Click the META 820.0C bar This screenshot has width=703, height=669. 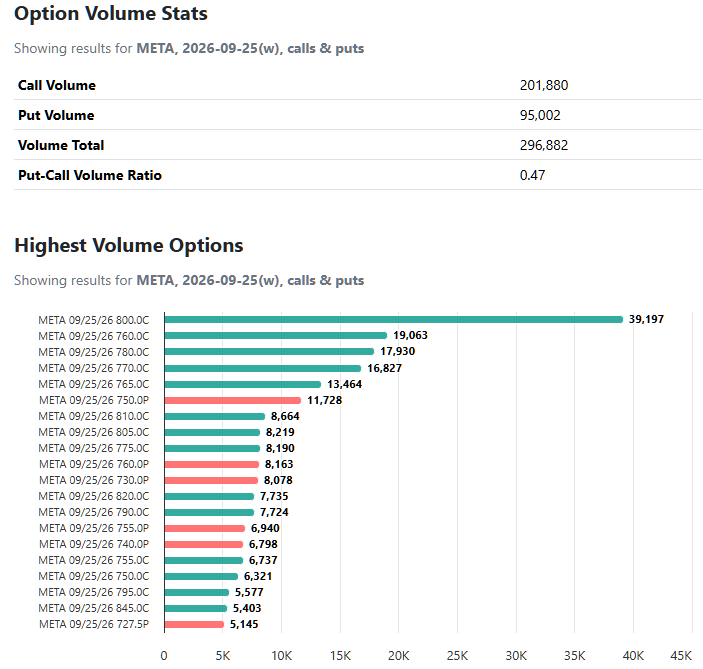pos(209,496)
